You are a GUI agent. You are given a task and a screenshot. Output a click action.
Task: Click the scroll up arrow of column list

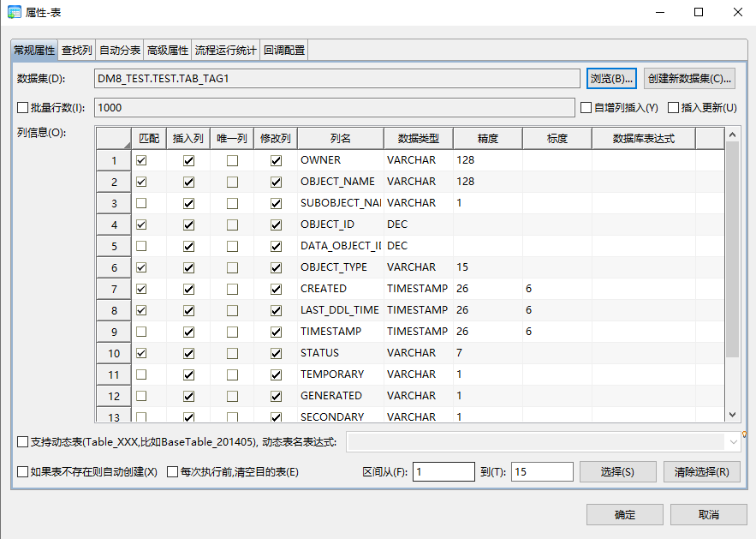732,135
